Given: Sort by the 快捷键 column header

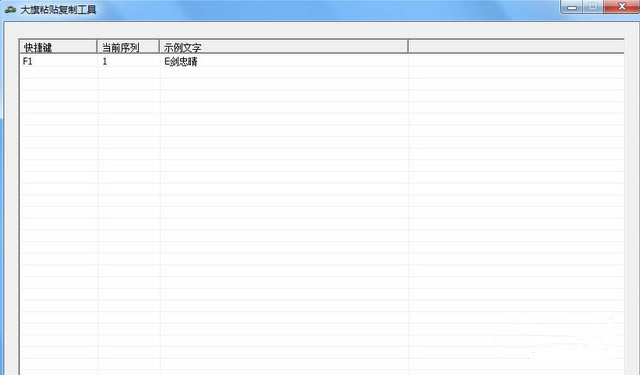Looking at the screenshot, I should [x=58, y=47].
